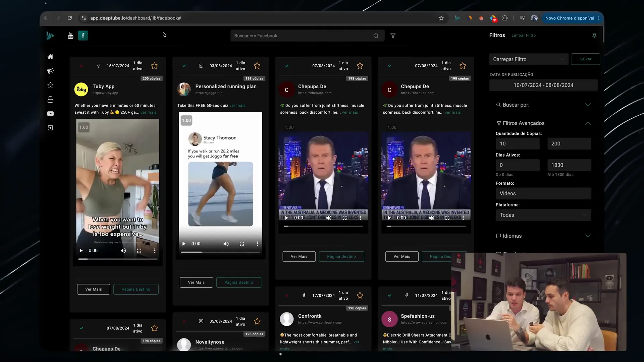
Task: Open the YouTube library icon
Action: pos(70,36)
